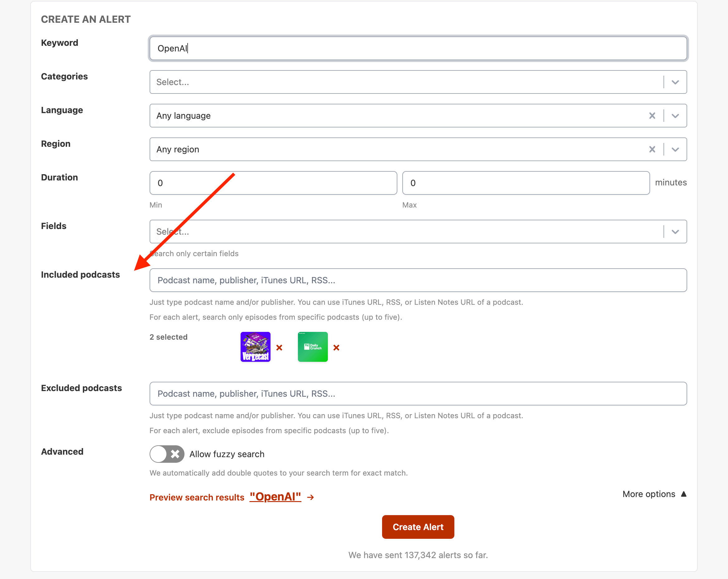
Task: Click the Max duration field
Action: [526, 183]
